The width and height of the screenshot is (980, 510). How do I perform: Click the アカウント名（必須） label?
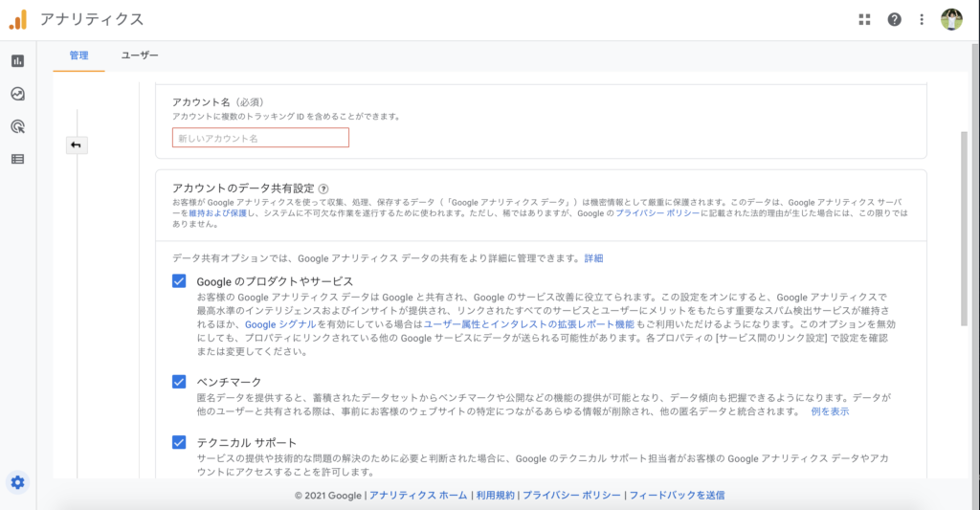[x=220, y=101]
